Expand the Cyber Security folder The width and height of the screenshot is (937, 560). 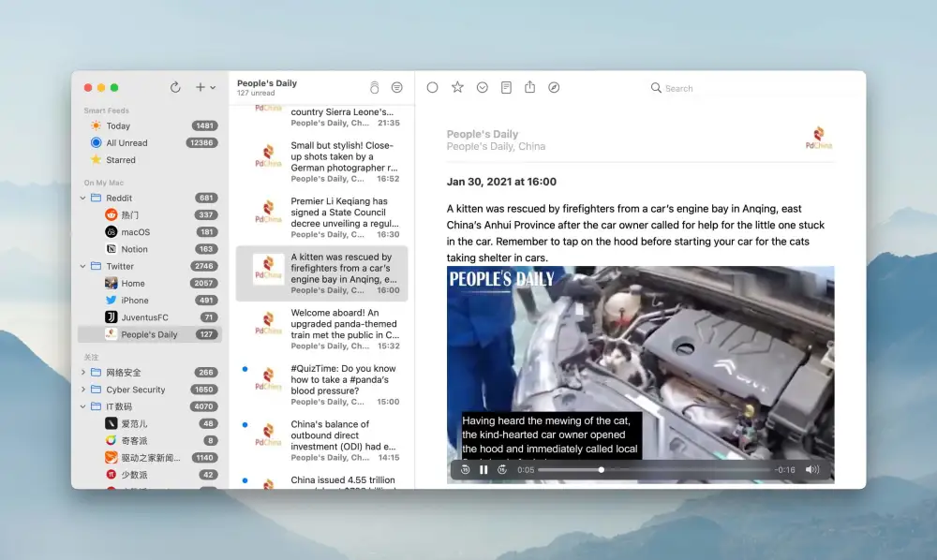click(83, 390)
